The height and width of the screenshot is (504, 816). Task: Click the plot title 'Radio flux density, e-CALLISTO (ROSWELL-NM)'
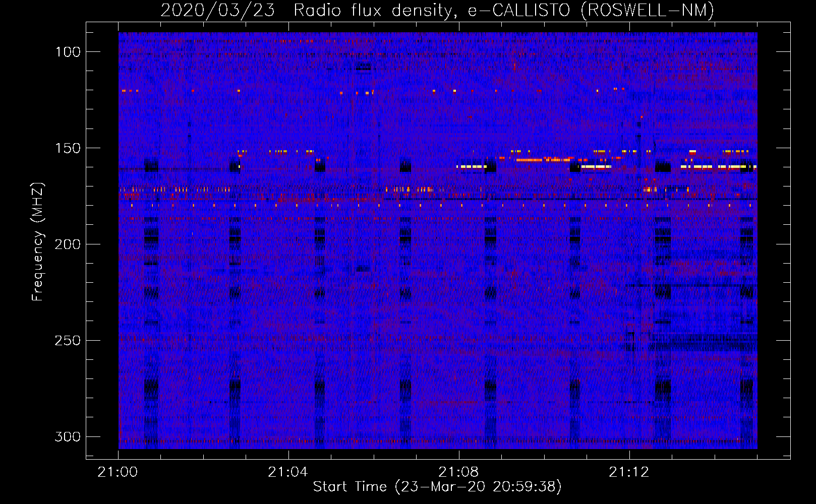(504, 11)
